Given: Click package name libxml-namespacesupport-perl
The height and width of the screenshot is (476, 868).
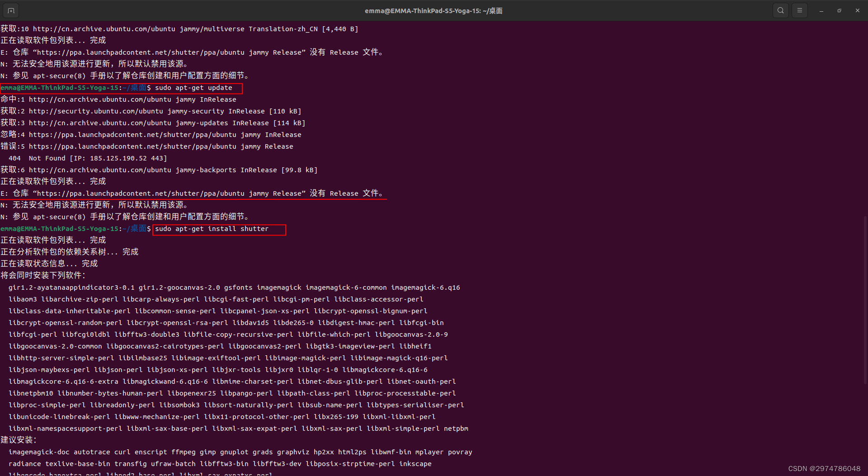Looking at the screenshot, I should [x=65, y=429].
